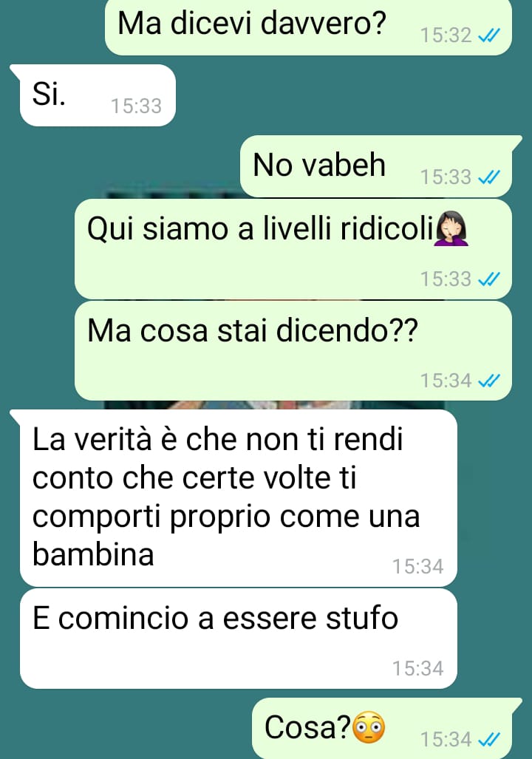Click the read ticks on the "Cosa?" message
Screen dimensions: 532x759
pos(489,739)
